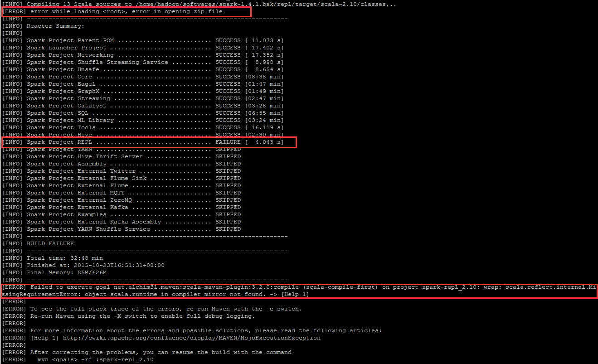Click the 'Finished at: 2015-10-23' line
598x364 pixels.
click(83, 265)
